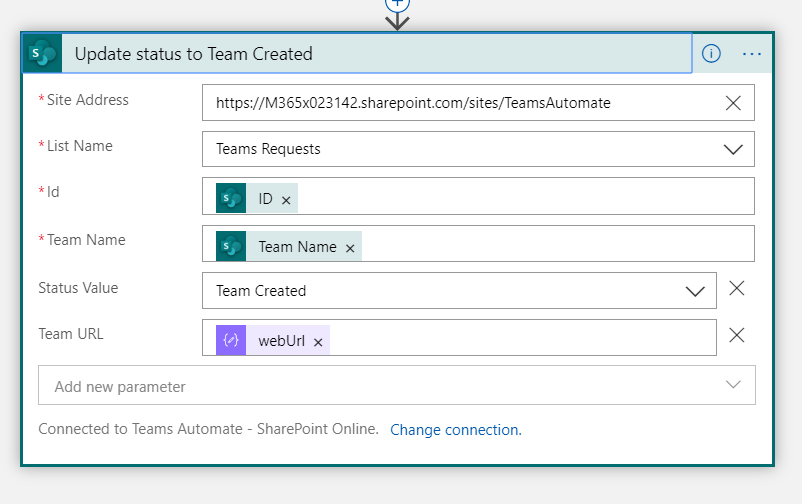The width and height of the screenshot is (802, 504).
Task: Click the Status Value label
Action: [78, 288]
